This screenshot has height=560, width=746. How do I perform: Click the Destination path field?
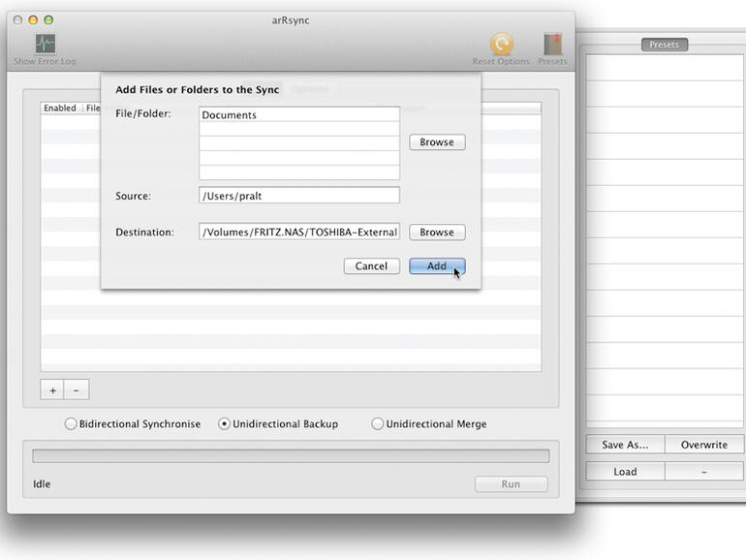[x=298, y=233]
